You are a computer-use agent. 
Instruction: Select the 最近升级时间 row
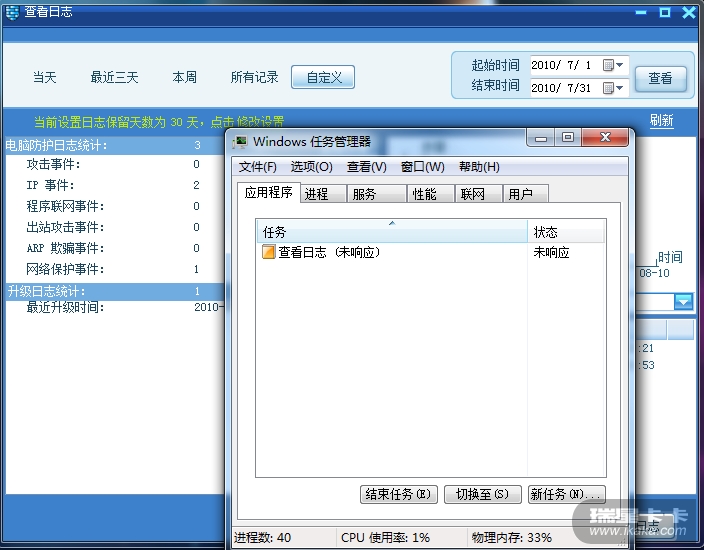pos(115,308)
